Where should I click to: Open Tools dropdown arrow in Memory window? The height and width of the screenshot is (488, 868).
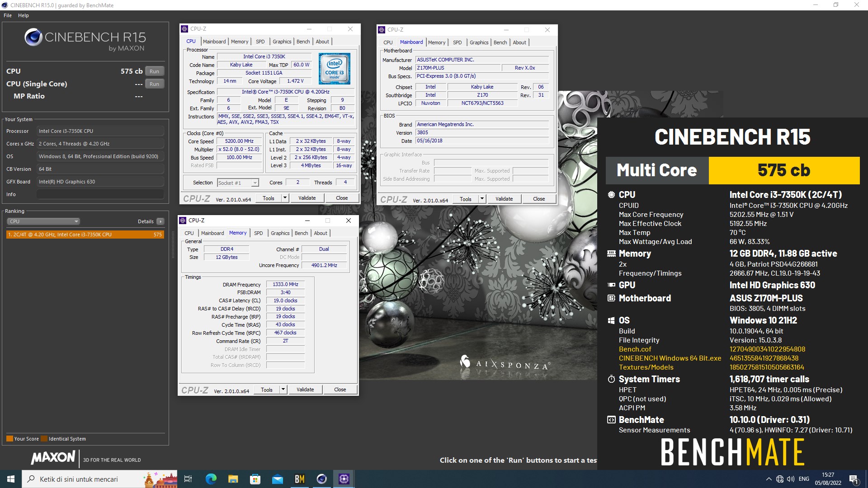283,389
